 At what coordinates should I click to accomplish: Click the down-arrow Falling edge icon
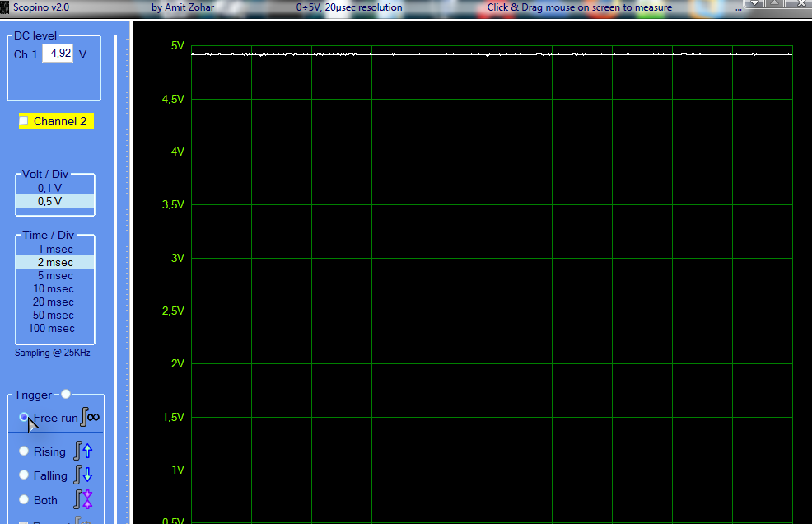(x=83, y=475)
